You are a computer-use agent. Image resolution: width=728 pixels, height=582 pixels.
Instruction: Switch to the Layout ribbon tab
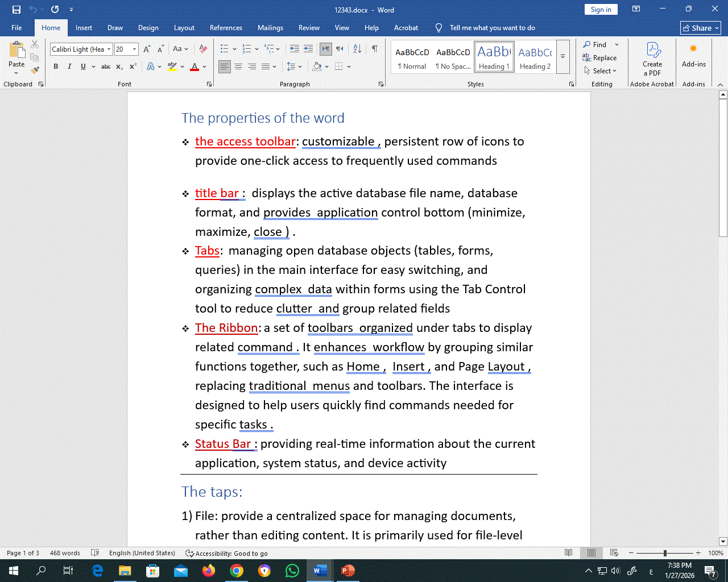(184, 28)
